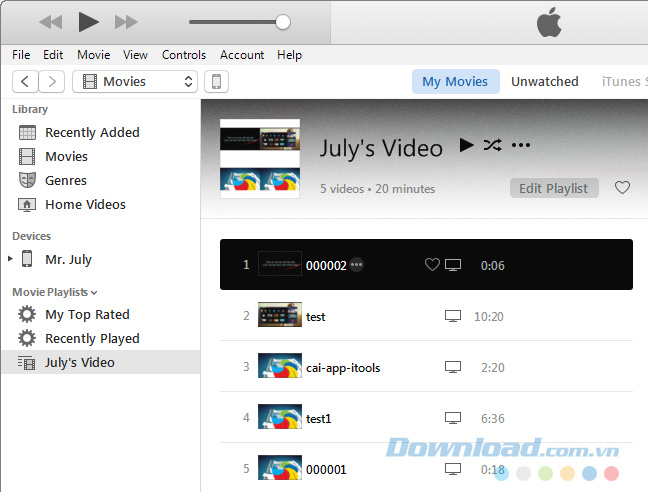Viewport: 648px width, 492px height.
Task: Click the July's Video playlist icon
Action: [x=26, y=363]
